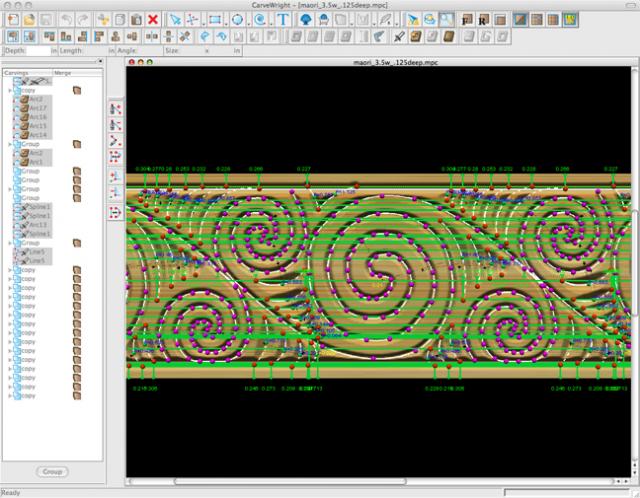This screenshot has width=640, height=498.
Task: Click the undo arrow icon
Action: 66,19
